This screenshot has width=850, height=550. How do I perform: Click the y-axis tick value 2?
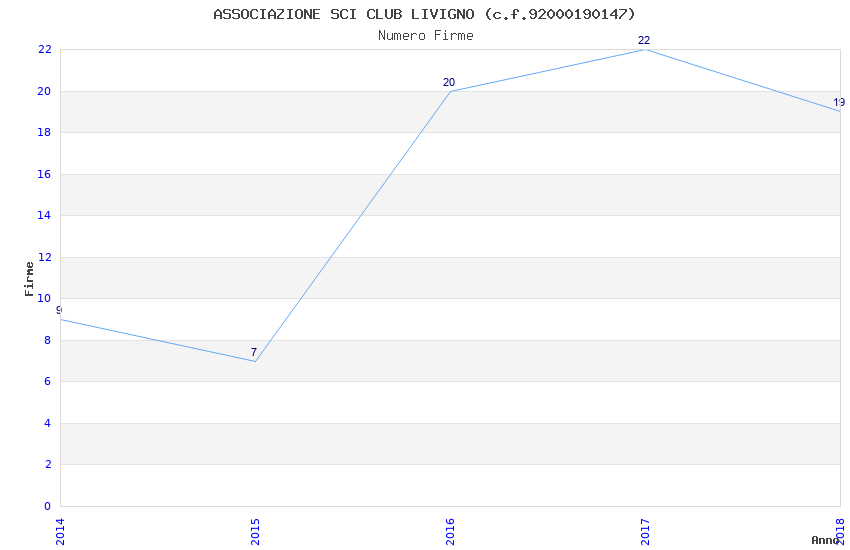(x=48, y=464)
